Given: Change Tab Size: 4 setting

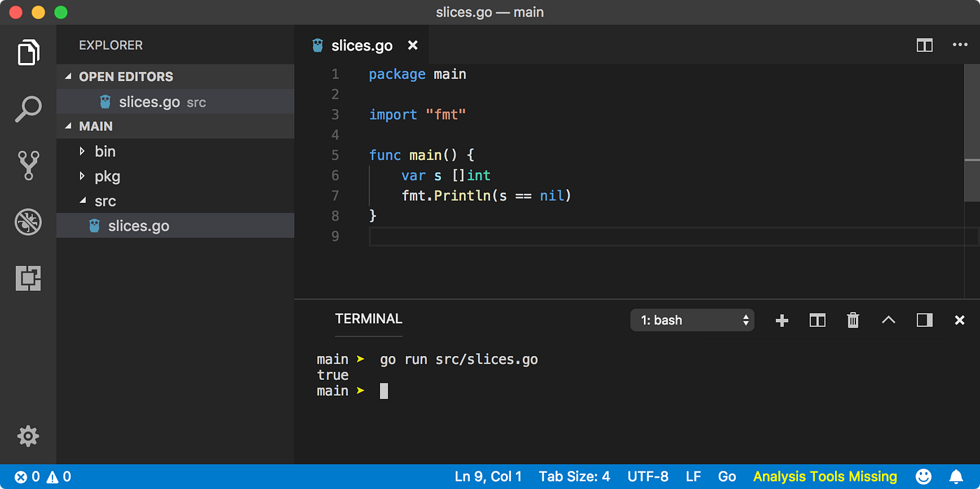Looking at the screenshot, I should (575, 477).
